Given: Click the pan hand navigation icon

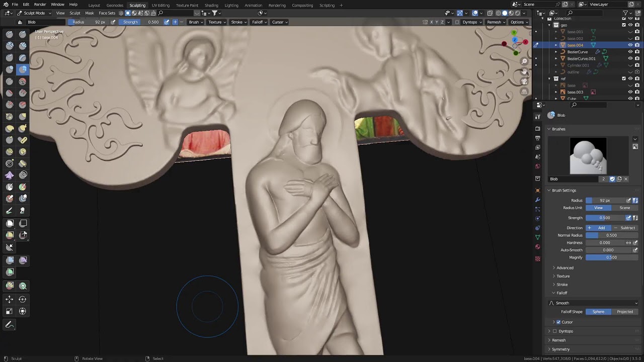Looking at the screenshot, I should point(524,71).
